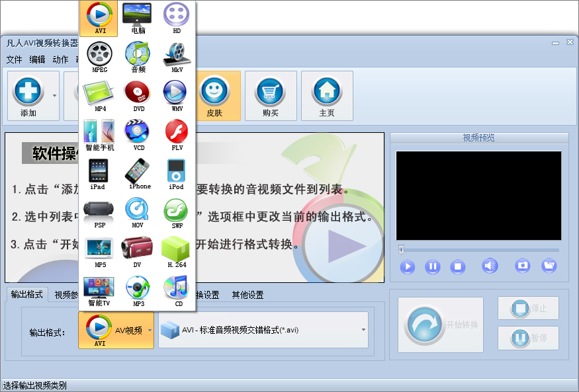Open the 编辑 menu
The height and width of the screenshot is (392, 579).
tap(37, 59)
